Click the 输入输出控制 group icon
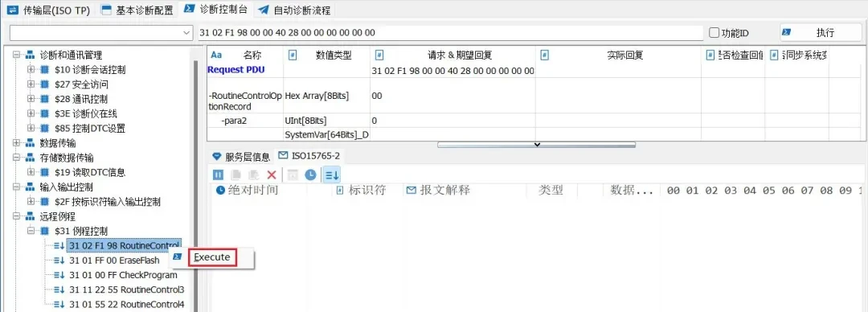This screenshot has width=868, height=312. coord(30,187)
